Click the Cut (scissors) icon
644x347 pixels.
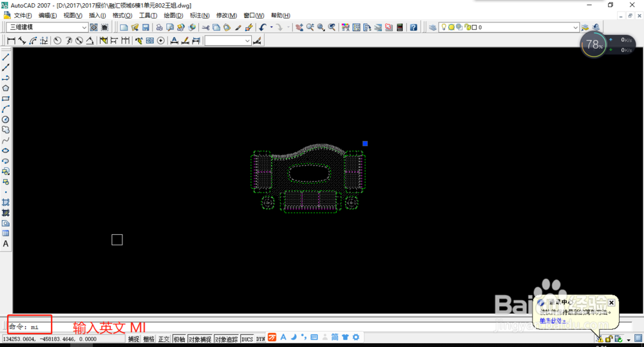click(205, 28)
